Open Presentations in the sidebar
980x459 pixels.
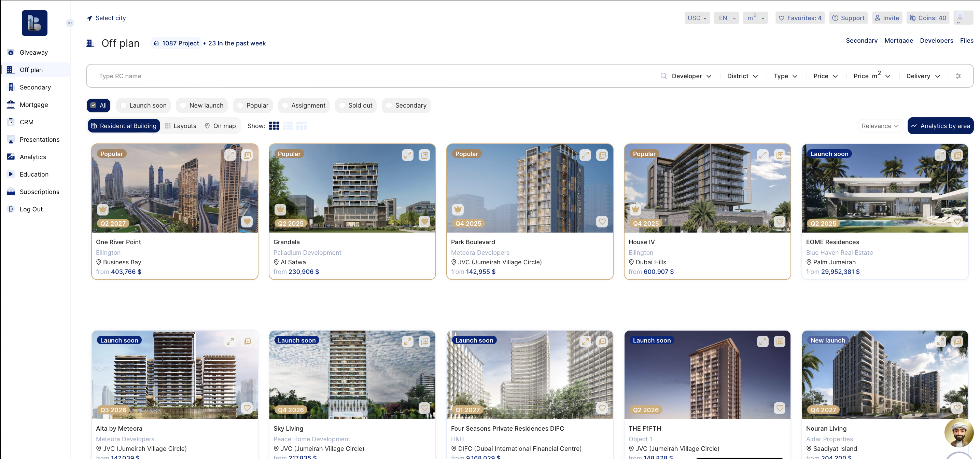click(40, 139)
